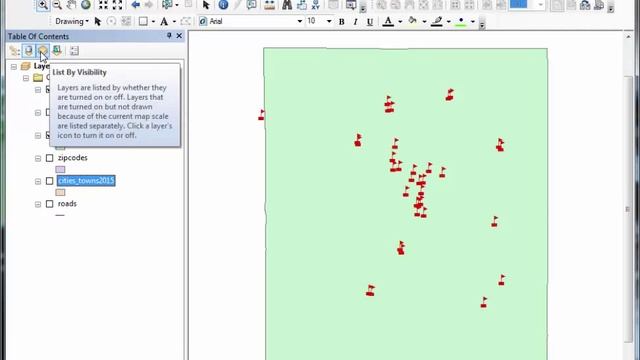The image size is (640, 360).
Task: Select the Zoom Out tool
Action: click(57, 5)
